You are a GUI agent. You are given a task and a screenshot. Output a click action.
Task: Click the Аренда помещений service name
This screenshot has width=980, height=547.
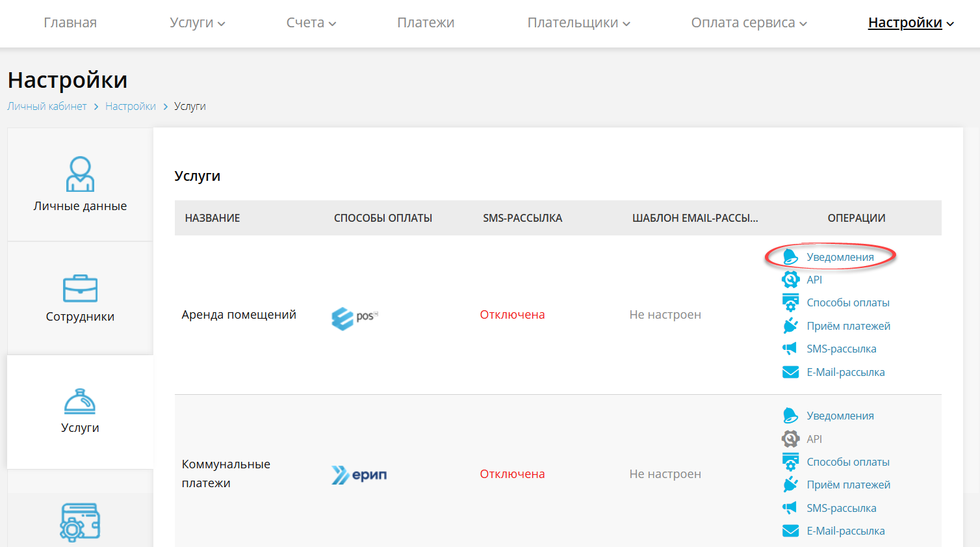(239, 315)
